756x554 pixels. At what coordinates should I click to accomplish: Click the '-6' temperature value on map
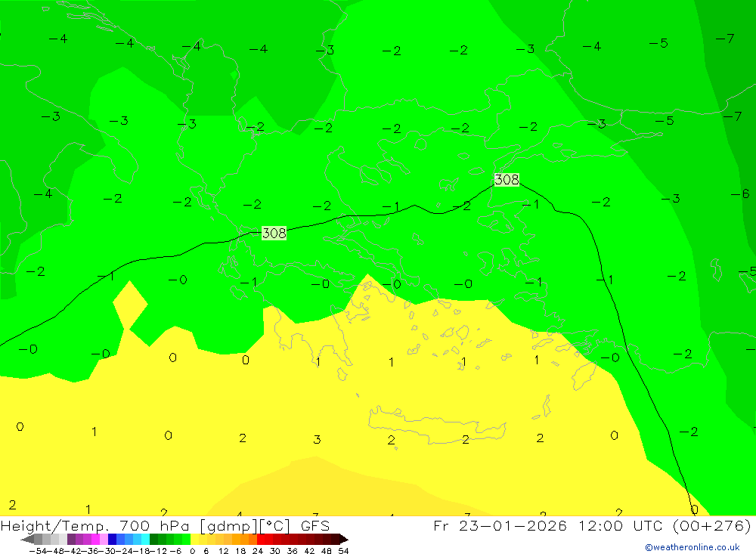point(740,193)
